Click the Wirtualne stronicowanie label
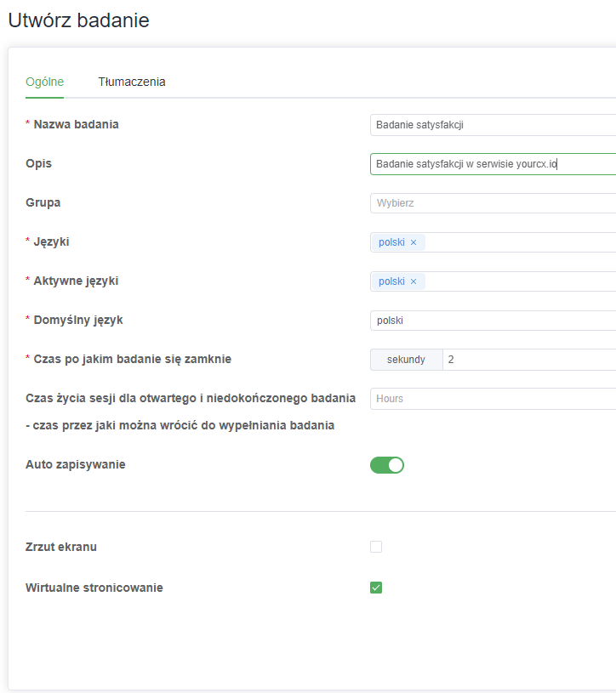 (94, 588)
